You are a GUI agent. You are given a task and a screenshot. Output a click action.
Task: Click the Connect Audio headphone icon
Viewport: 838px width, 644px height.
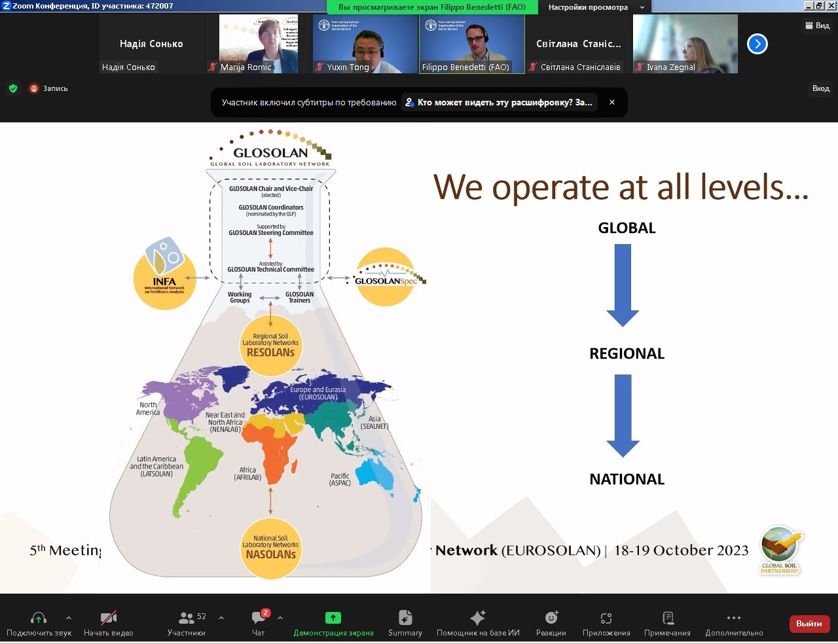point(39,618)
